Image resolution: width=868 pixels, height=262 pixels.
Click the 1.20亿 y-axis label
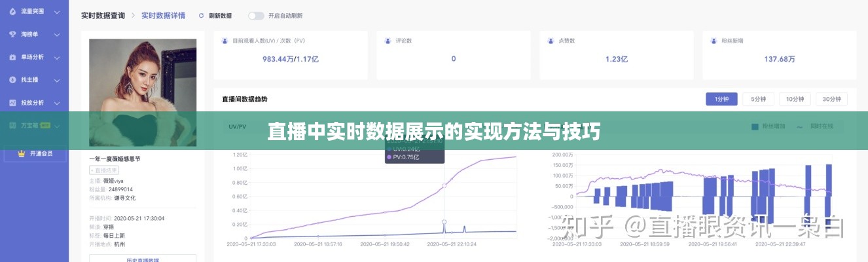pos(240,155)
